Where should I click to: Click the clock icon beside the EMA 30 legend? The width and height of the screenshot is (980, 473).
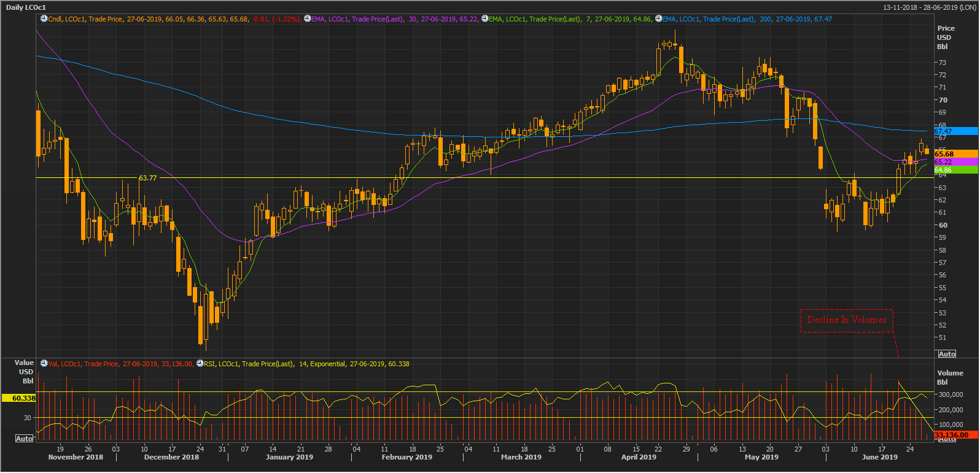(x=307, y=19)
